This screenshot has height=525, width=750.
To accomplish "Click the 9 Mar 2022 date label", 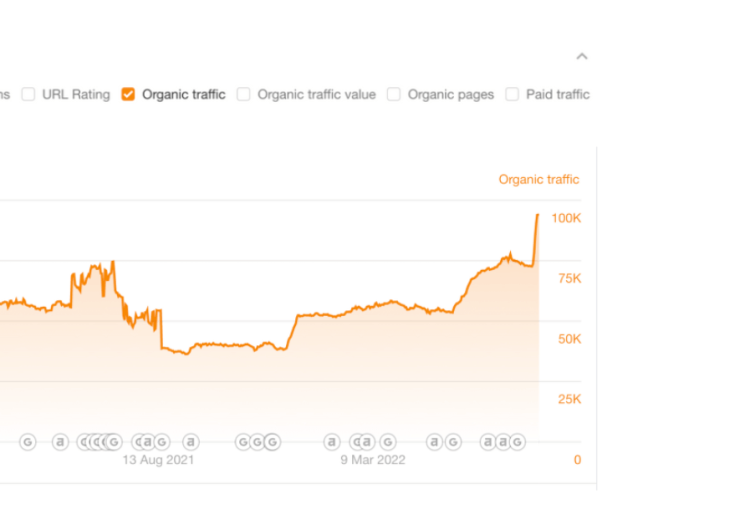I will tap(373, 460).
